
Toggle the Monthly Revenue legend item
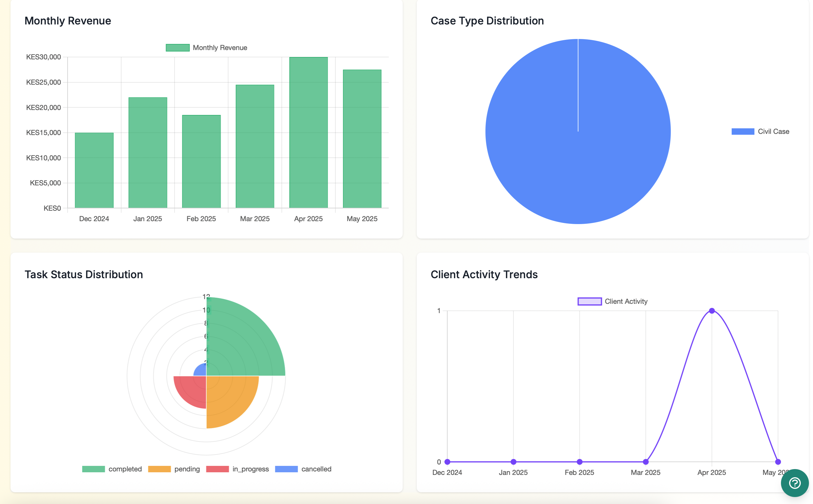click(206, 48)
